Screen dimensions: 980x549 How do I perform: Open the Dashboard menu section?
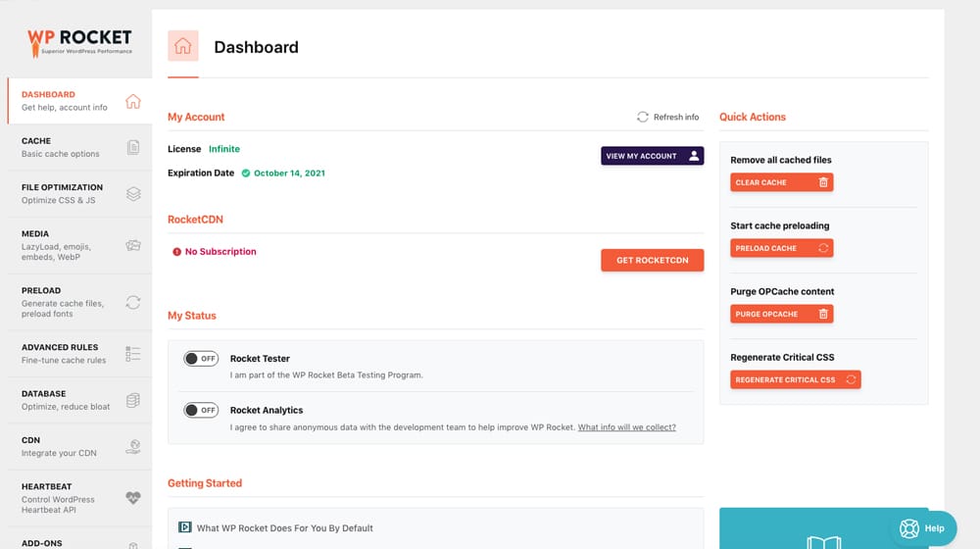pyautogui.click(x=79, y=101)
